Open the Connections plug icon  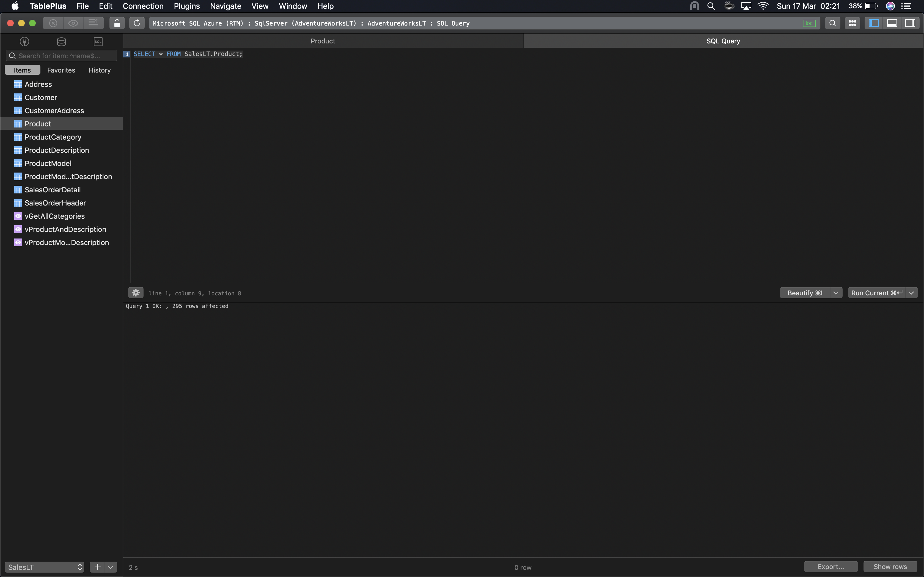click(x=24, y=41)
